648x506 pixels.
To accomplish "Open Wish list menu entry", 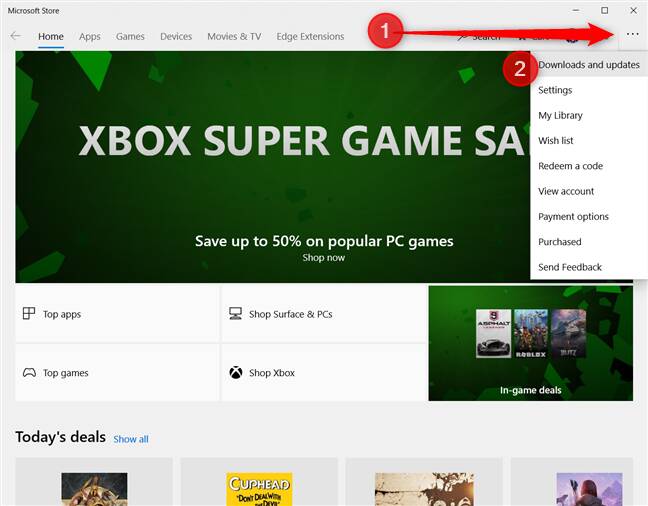I will point(555,141).
